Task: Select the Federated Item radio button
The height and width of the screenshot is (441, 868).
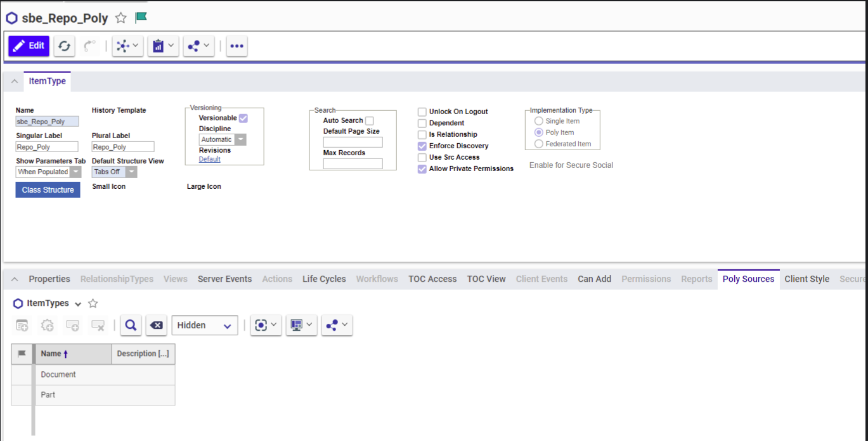Action: pyautogui.click(x=539, y=144)
